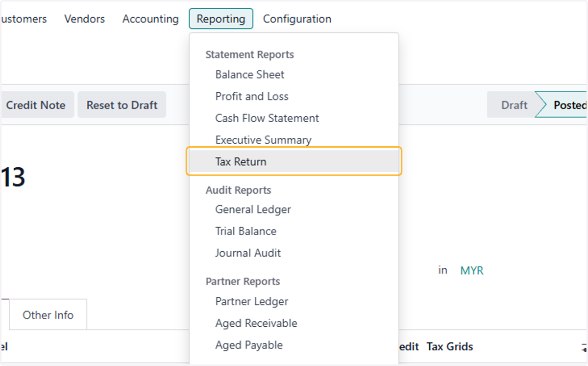Open column options icon beside Tax Grids
588x366 pixels.
point(583,348)
